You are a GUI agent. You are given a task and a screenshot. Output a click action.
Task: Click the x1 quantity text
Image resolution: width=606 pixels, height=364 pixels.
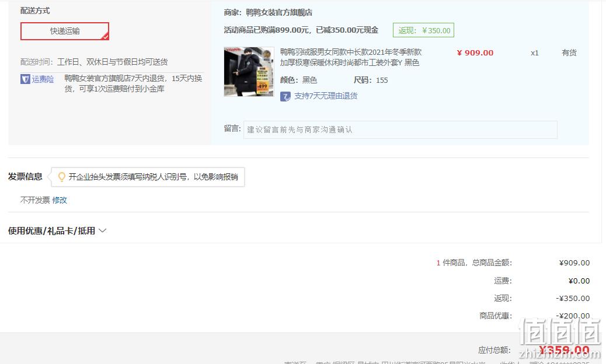pyautogui.click(x=535, y=53)
